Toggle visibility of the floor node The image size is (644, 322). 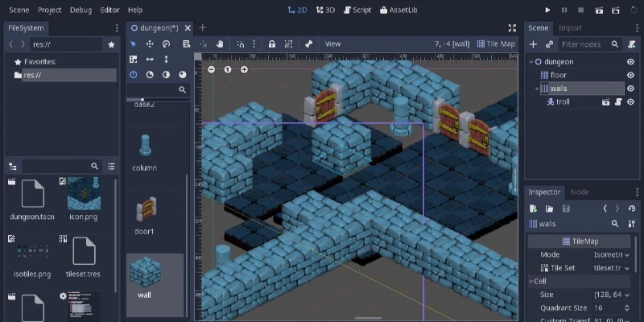[630, 75]
